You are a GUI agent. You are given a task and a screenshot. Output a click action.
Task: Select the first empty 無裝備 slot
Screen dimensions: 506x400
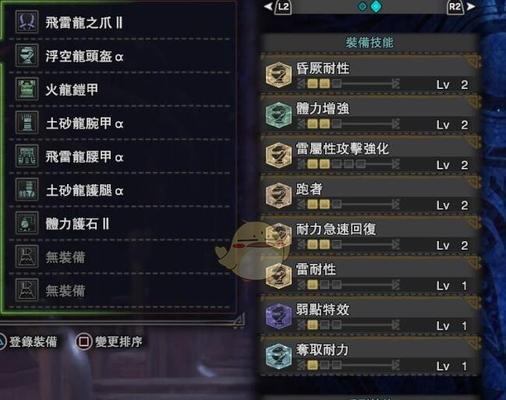(120, 257)
